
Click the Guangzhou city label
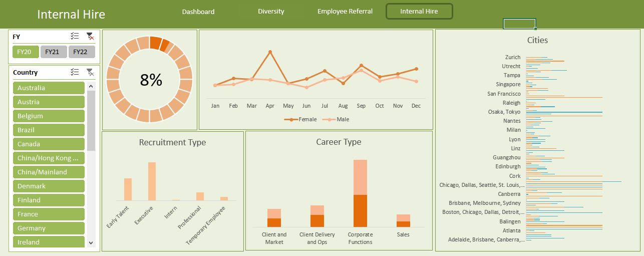tap(507, 157)
